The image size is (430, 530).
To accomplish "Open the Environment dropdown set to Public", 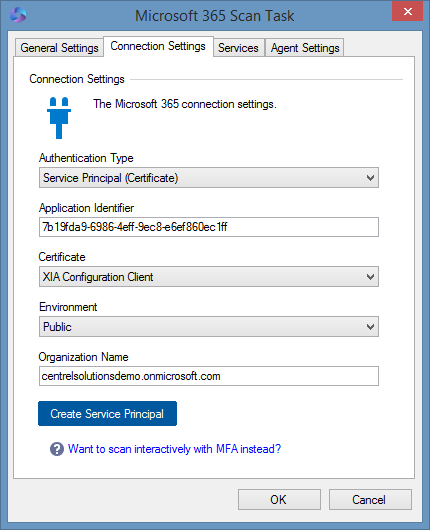I will point(209,327).
